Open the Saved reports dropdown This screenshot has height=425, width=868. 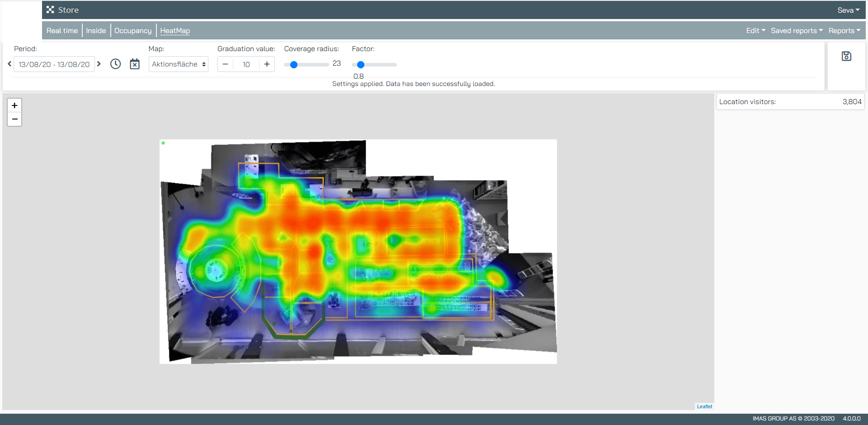tap(797, 31)
